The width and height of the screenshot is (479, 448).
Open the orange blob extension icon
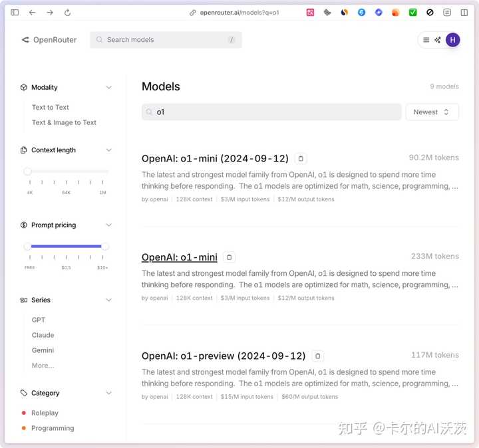395,13
